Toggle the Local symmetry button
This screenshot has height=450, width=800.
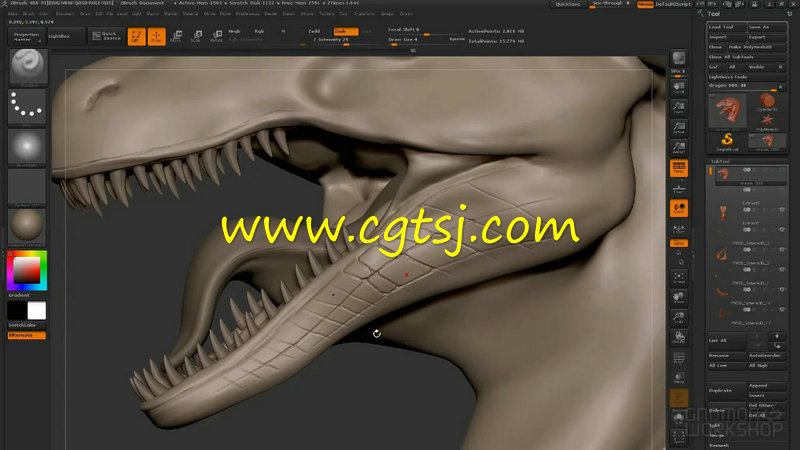click(x=679, y=208)
